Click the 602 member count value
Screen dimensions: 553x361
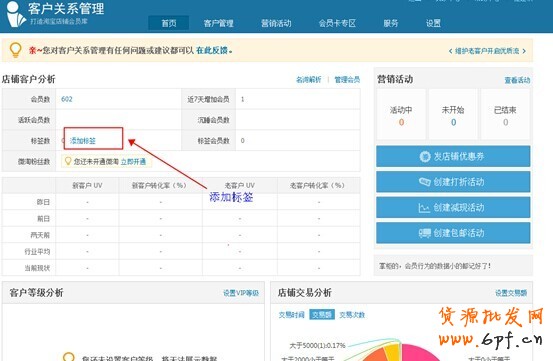(x=67, y=99)
